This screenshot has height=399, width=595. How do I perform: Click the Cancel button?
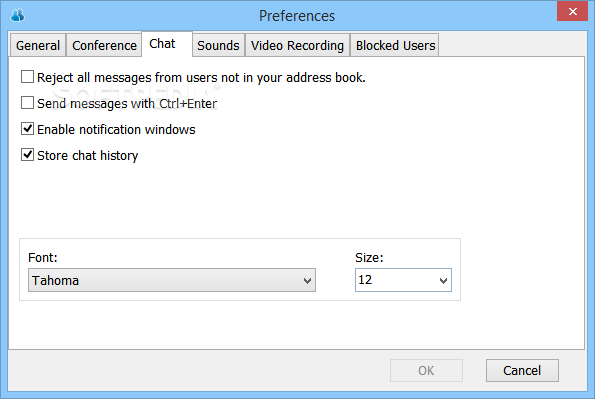tap(522, 371)
